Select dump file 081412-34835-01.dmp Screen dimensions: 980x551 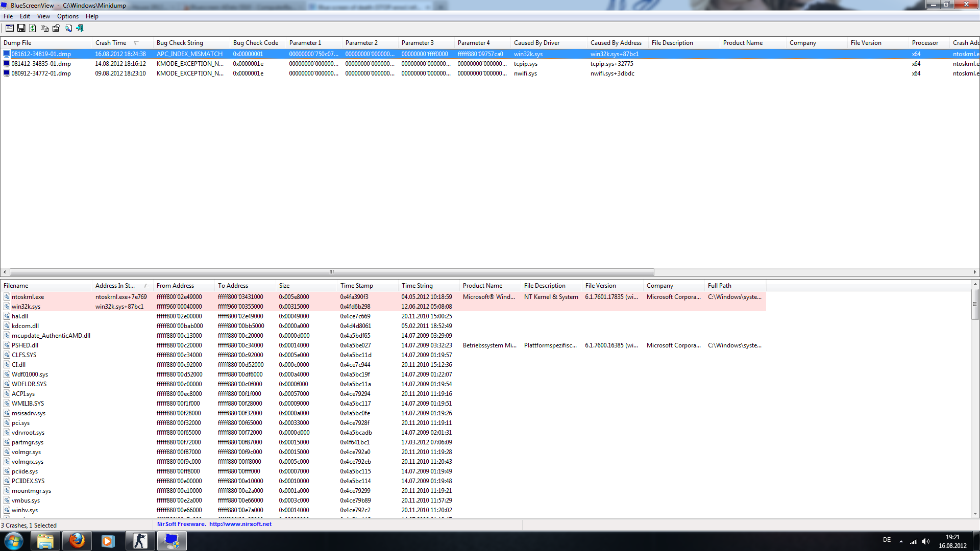41,64
